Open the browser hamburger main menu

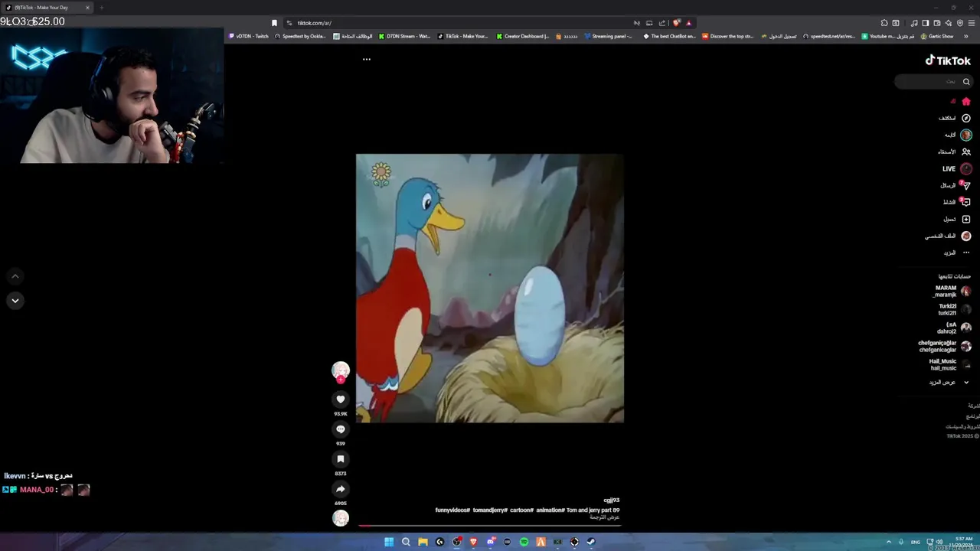click(972, 23)
